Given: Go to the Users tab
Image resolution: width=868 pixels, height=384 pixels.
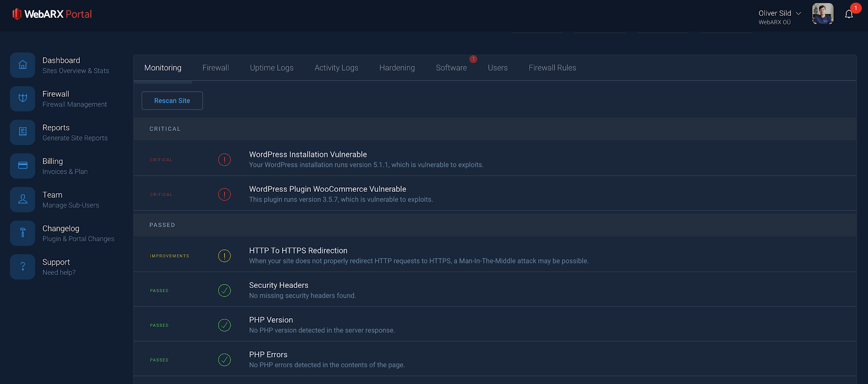Looking at the screenshot, I should pyautogui.click(x=497, y=68).
